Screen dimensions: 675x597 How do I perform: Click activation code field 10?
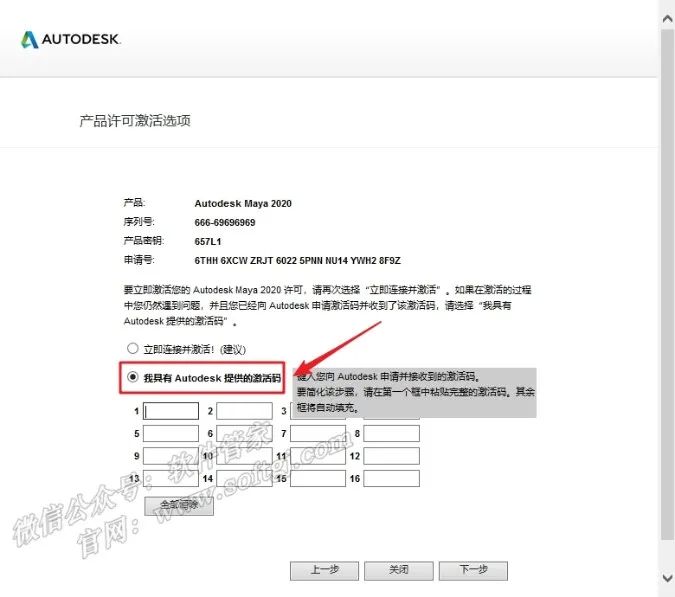tap(245, 456)
